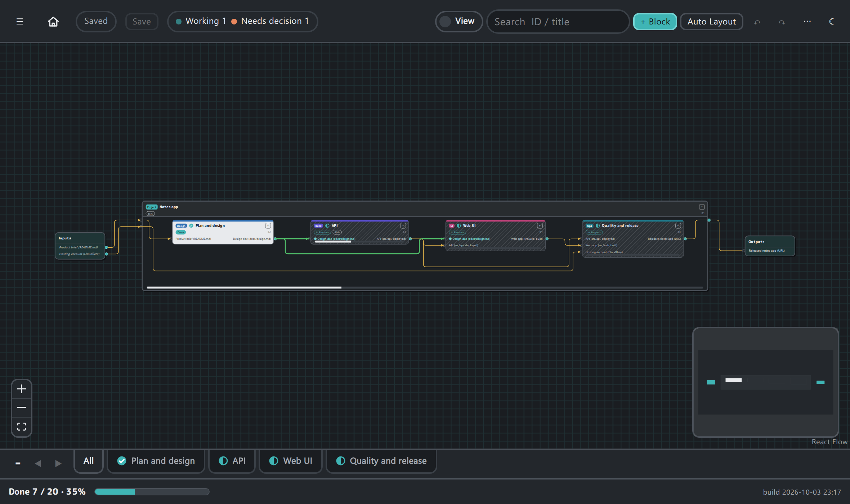The image size is (850, 504).
Task: Expand the Plan and design block
Action: (x=268, y=226)
